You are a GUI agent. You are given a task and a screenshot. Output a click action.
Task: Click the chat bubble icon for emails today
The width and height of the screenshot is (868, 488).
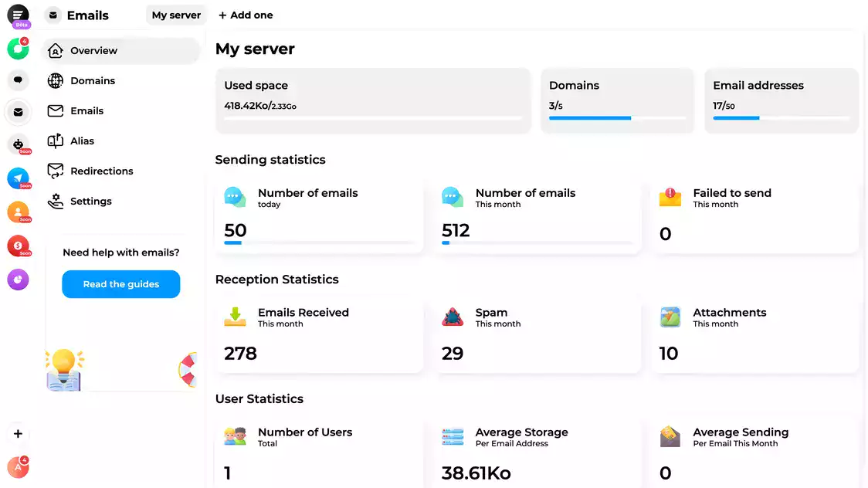point(235,197)
